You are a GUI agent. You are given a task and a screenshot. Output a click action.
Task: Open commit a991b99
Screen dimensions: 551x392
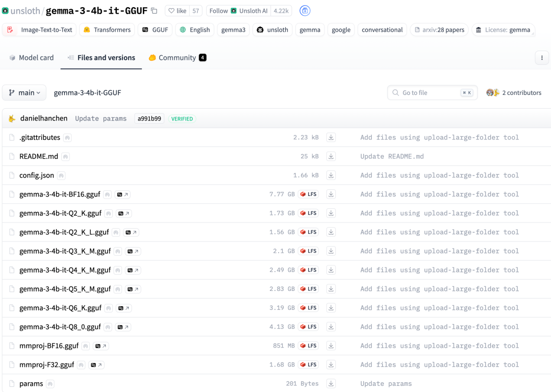tap(149, 119)
